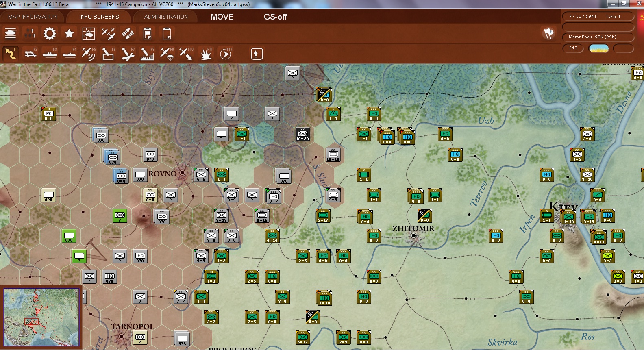Select the 3=6 unit counter
The image size is (644, 350).
597,195
